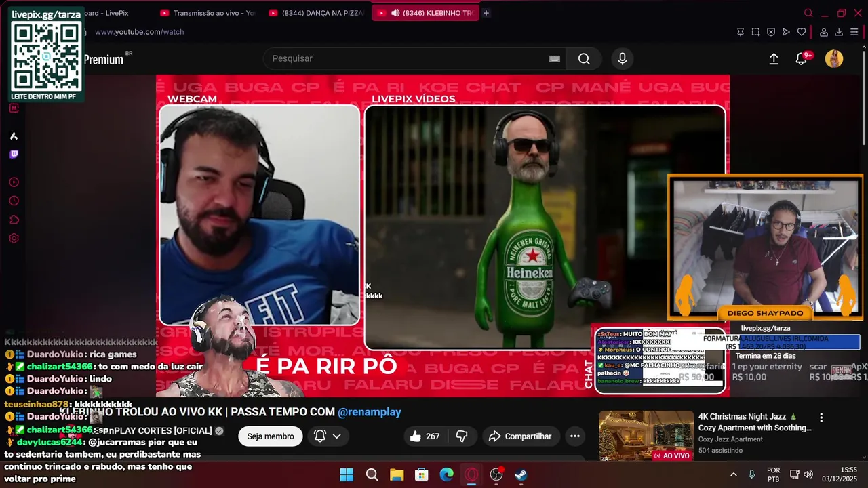Add page to bookmarks heart icon
The image size is (868, 488).
click(x=802, y=32)
